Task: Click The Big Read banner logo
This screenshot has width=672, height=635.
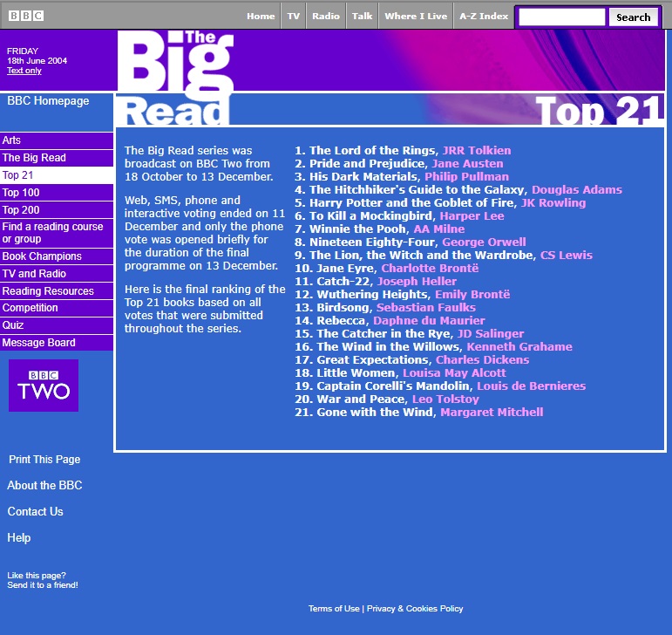Action: [176, 78]
